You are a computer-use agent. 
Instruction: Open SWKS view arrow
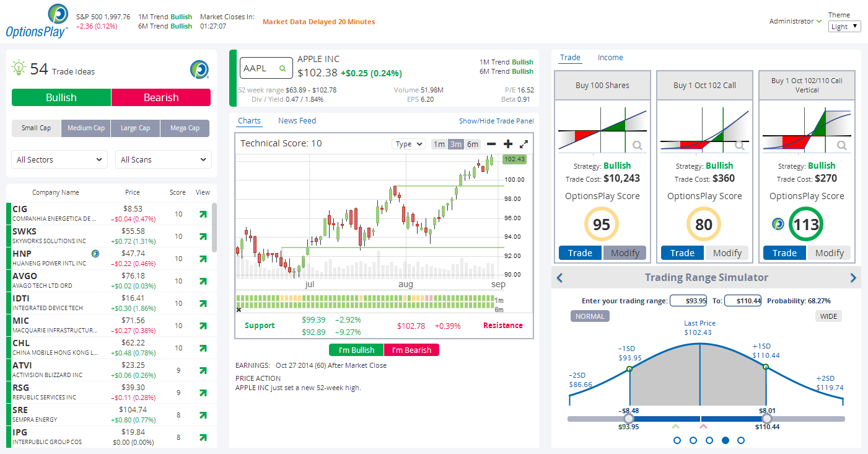tap(203, 236)
